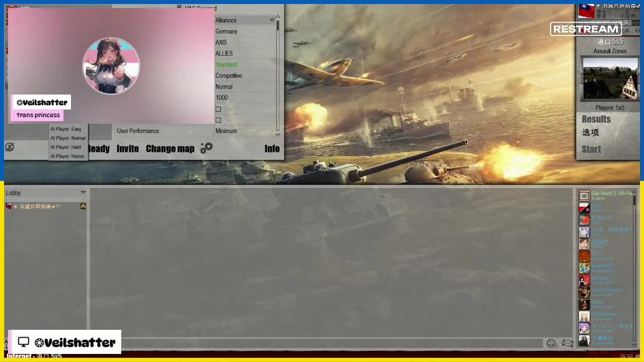Click the Players: 5x5 label
644x362 pixels.
610,108
